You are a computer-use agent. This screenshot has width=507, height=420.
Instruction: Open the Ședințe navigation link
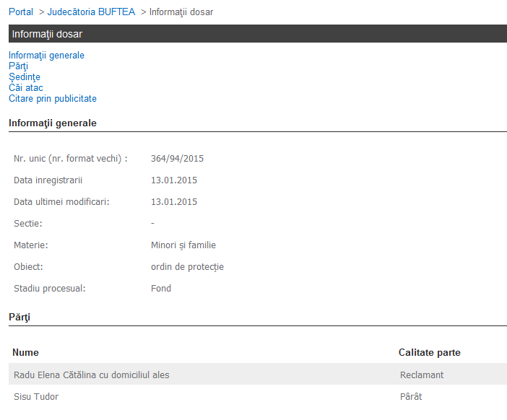click(24, 77)
